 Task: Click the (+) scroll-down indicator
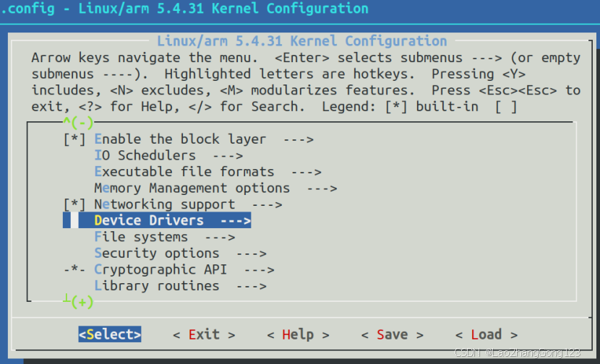pos(78,302)
